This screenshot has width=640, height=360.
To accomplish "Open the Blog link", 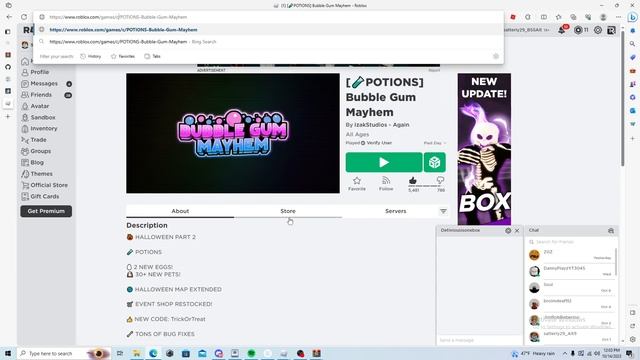I will 32,162.
